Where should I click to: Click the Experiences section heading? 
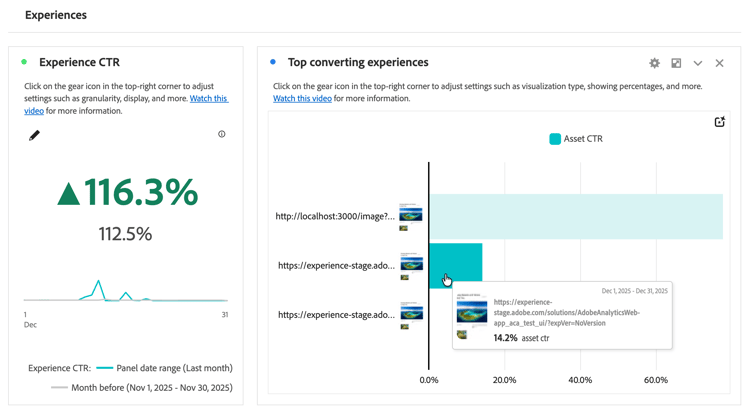point(56,15)
